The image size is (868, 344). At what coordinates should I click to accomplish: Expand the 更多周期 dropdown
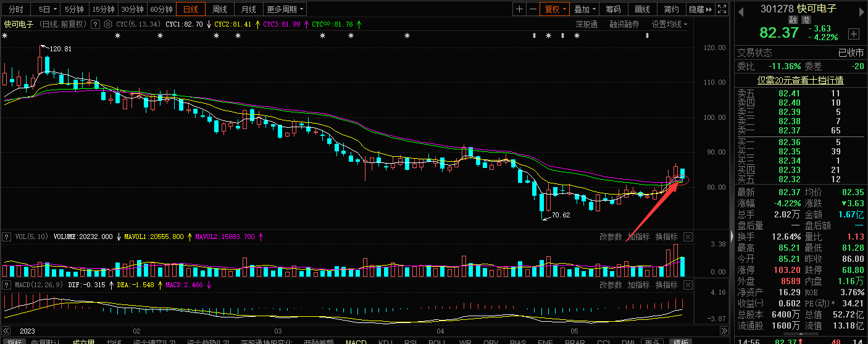pyautogui.click(x=285, y=9)
